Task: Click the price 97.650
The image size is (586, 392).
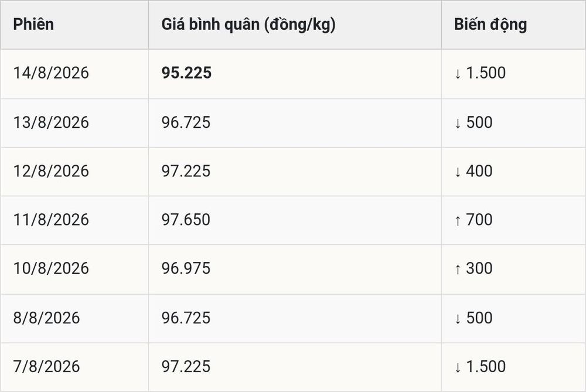Action: 186,220
